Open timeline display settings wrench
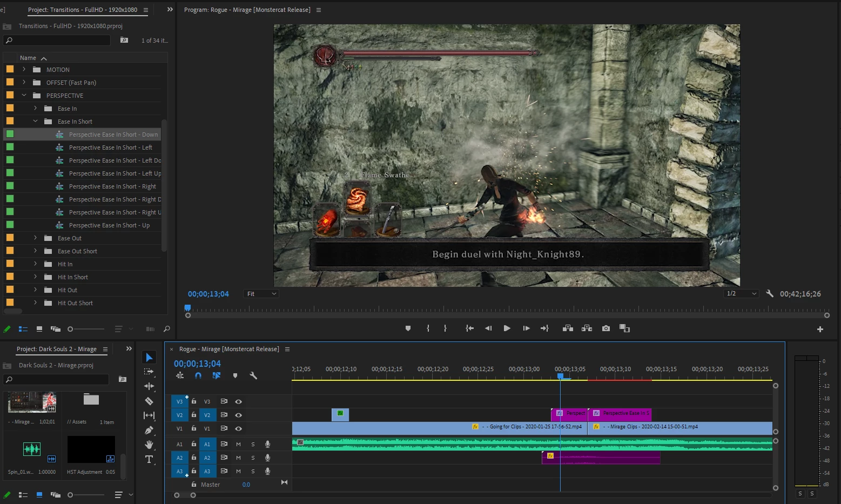 [x=253, y=375]
